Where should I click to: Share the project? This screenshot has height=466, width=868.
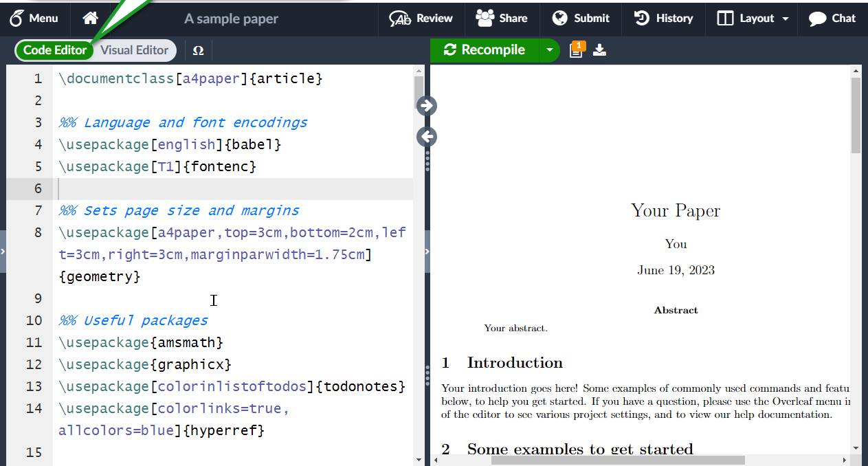(502, 19)
